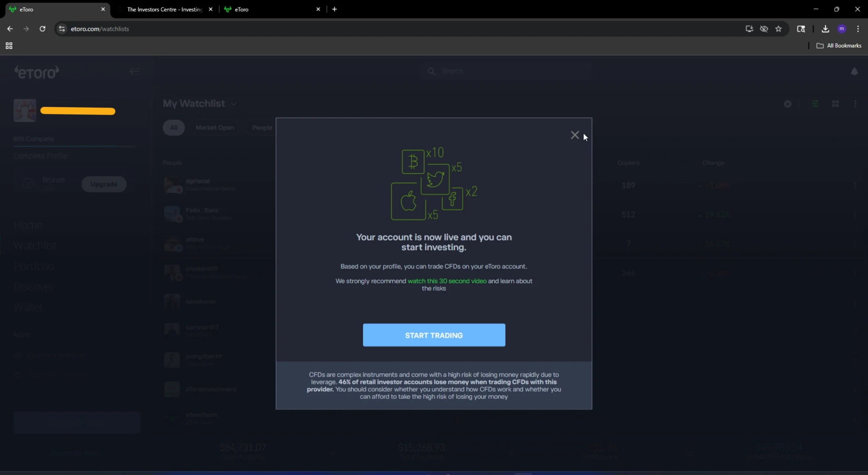Switch watchlist to grid view icon
Viewport: 868px width, 475px height.
pos(835,103)
